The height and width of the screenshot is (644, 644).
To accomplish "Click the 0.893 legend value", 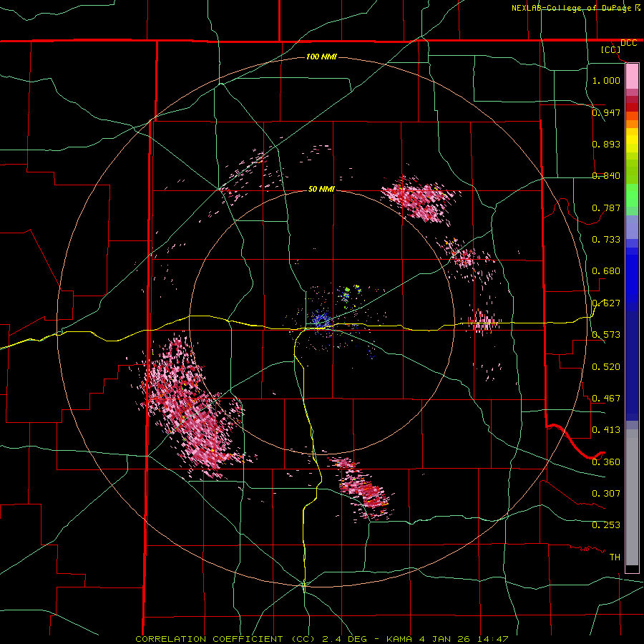I will (606, 144).
